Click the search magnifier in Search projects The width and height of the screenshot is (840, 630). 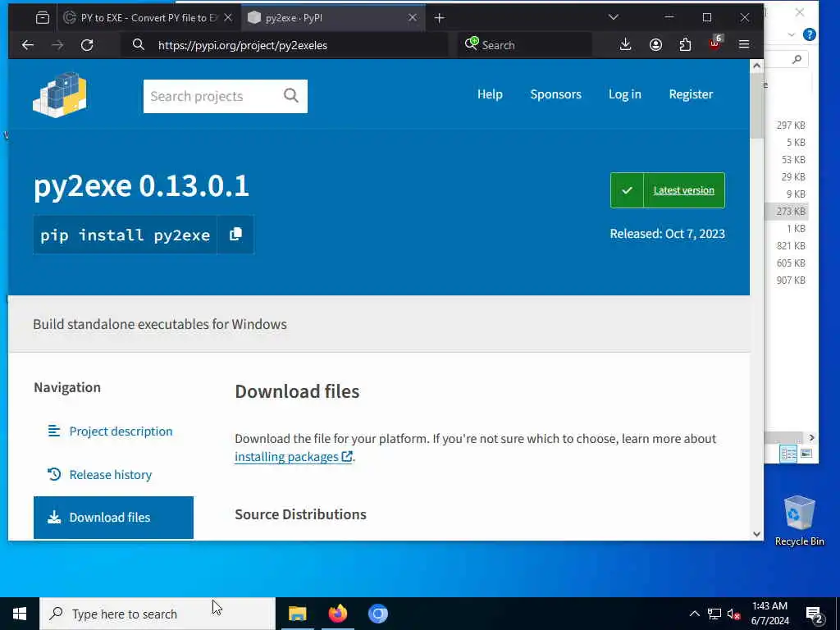tap(291, 96)
